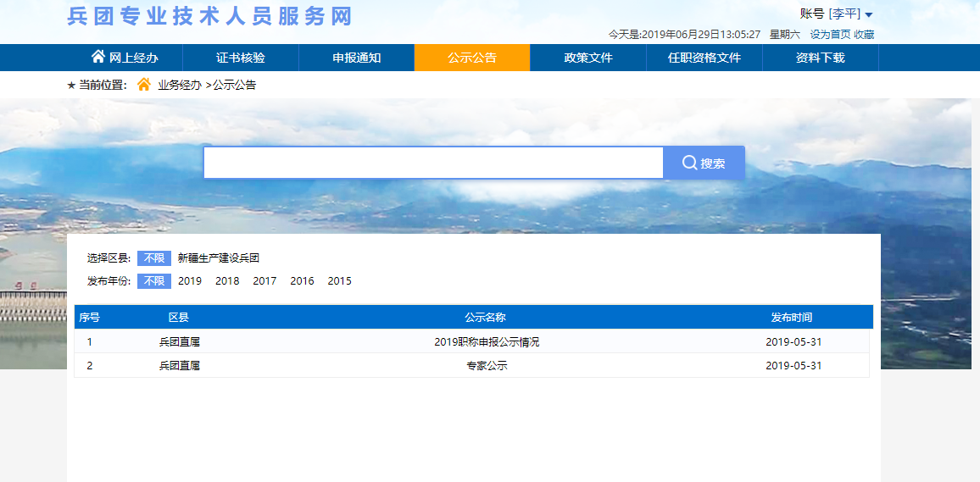Open the 专家公示 announcement
The width and height of the screenshot is (980, 482).
click(486, 366)
